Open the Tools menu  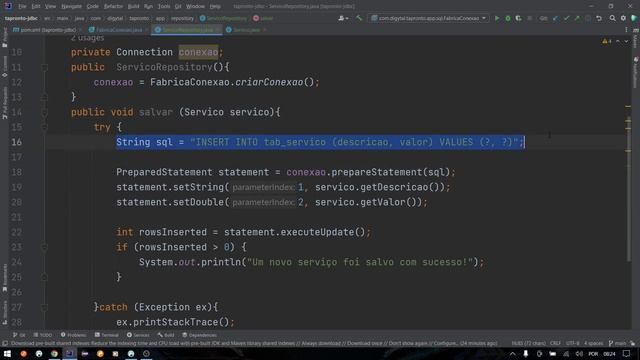[x=164, y=7]
